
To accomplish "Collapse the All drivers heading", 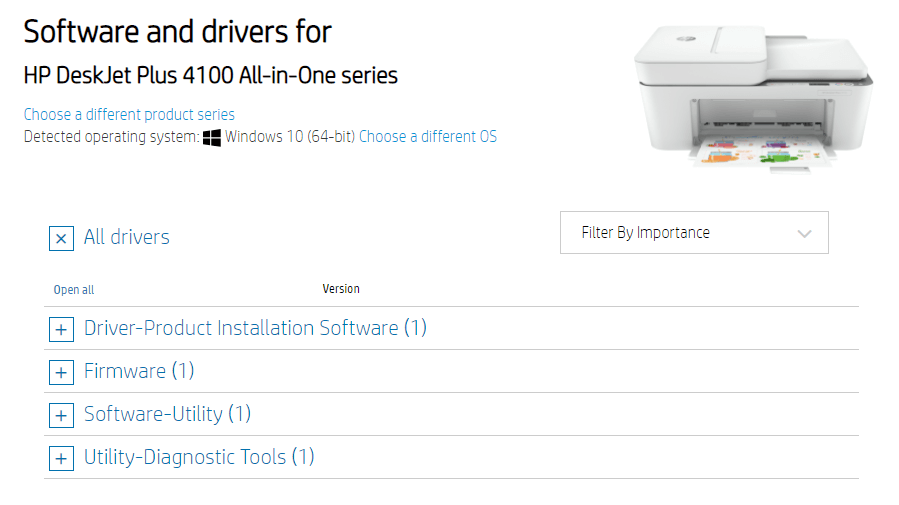I will coord(127,237).
